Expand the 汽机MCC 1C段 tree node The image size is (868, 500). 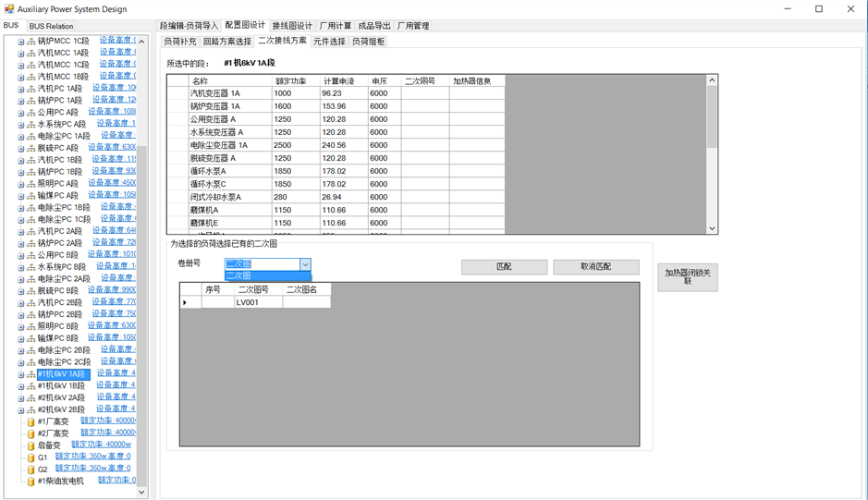21,66
